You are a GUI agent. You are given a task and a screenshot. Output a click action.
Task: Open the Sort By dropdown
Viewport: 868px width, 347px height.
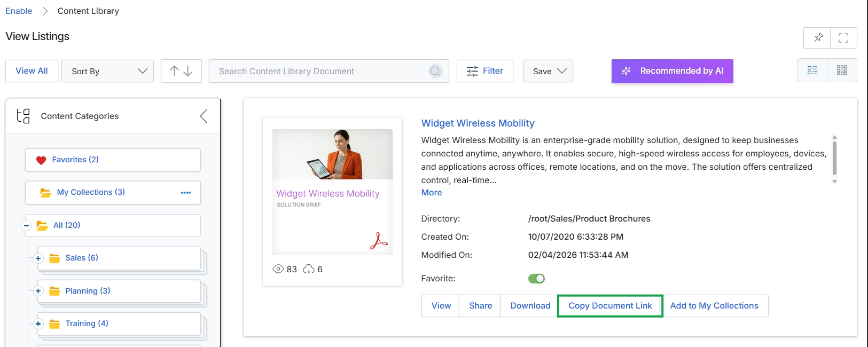click(x=108, y=71)
